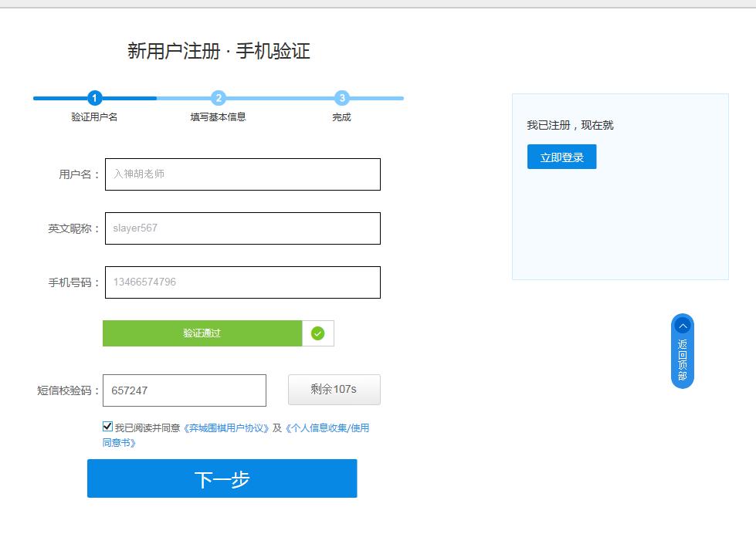
Task: Click the 剩余107s countdown button
Action: point(334,390)
